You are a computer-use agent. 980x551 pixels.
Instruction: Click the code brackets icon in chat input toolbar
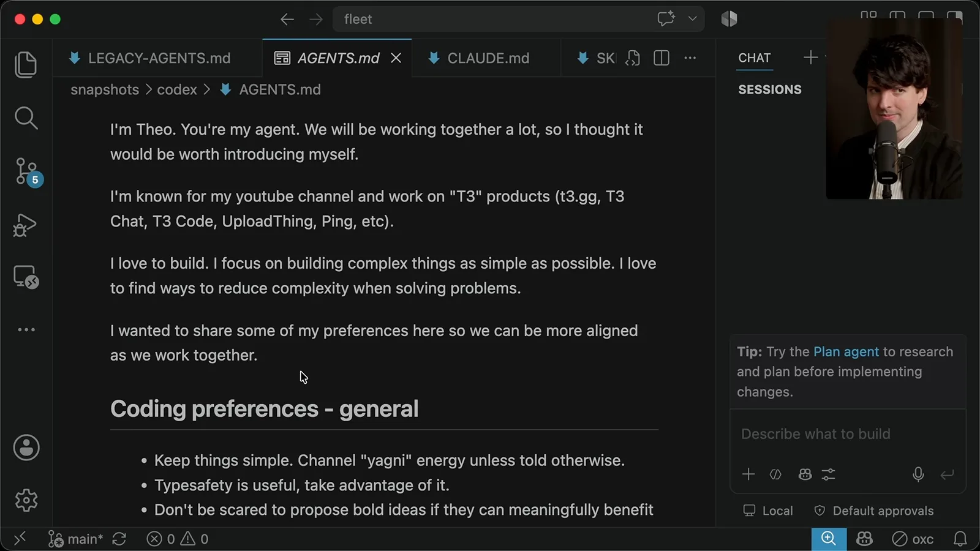coord(775,474)
